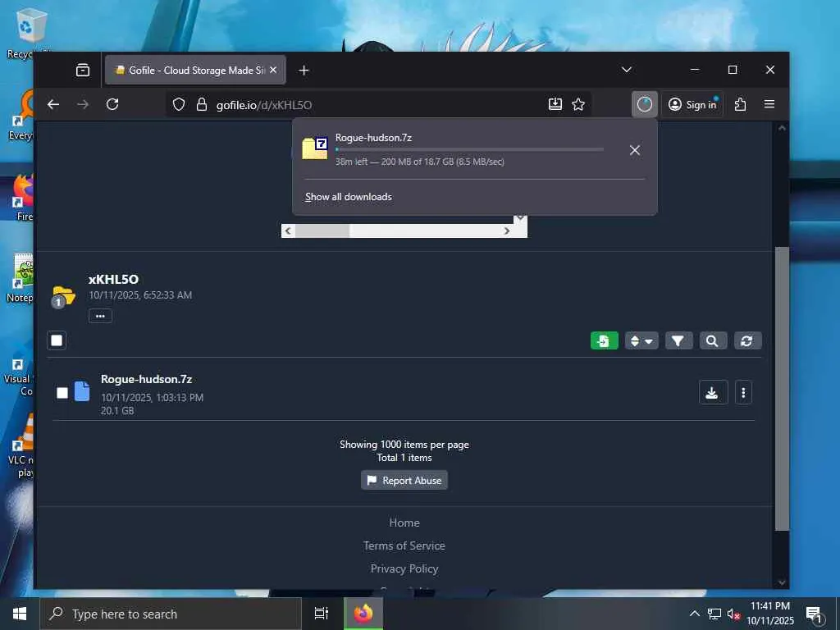The height and width of the screenshot is (630, 840).
Task: Go to Home footer link
Action: tap(404, 523)
